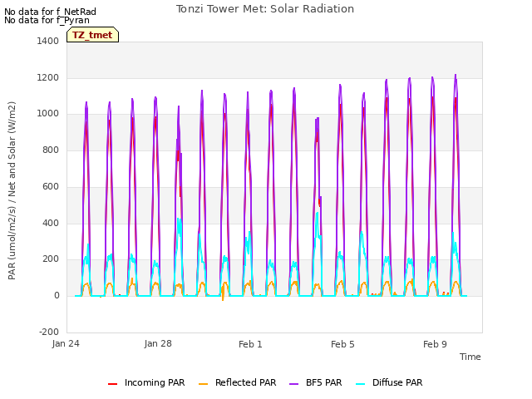
Task: Click the 'No data for f_Pyran' message
Action: [47, 20]
